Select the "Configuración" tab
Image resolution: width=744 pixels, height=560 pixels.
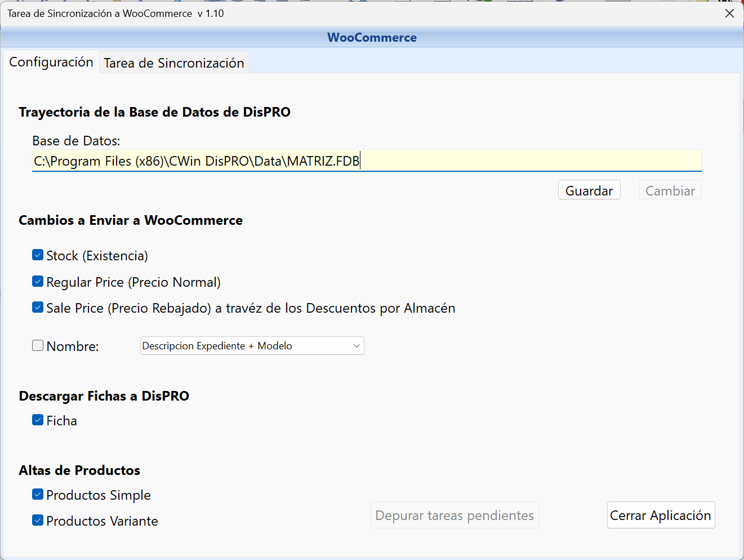tap(51, 62)
